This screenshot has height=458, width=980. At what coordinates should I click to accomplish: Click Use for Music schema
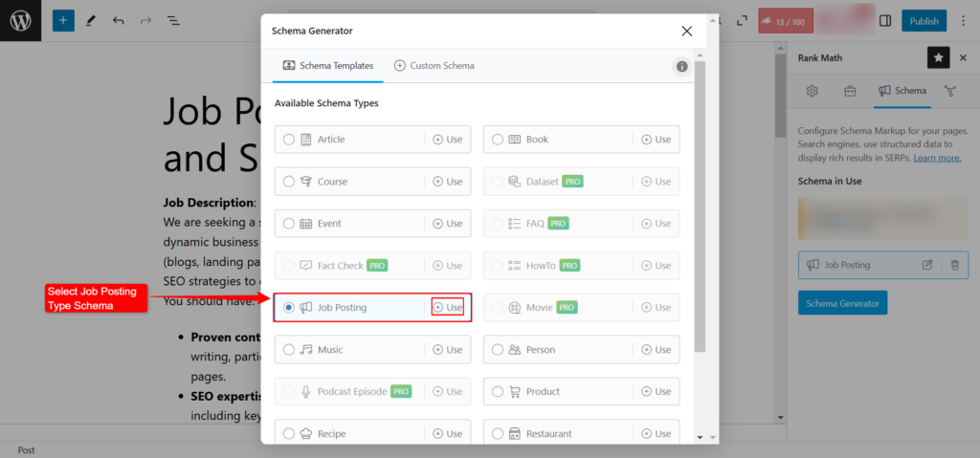point(448,349)
